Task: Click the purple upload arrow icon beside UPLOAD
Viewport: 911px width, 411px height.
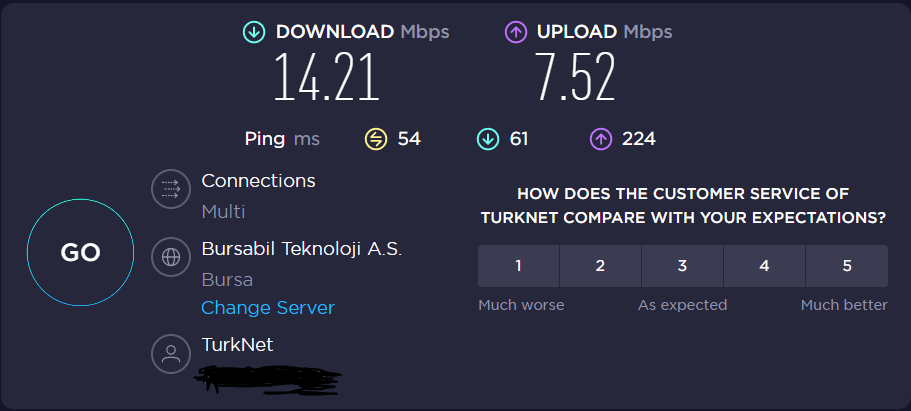Action: click(516, 32)
